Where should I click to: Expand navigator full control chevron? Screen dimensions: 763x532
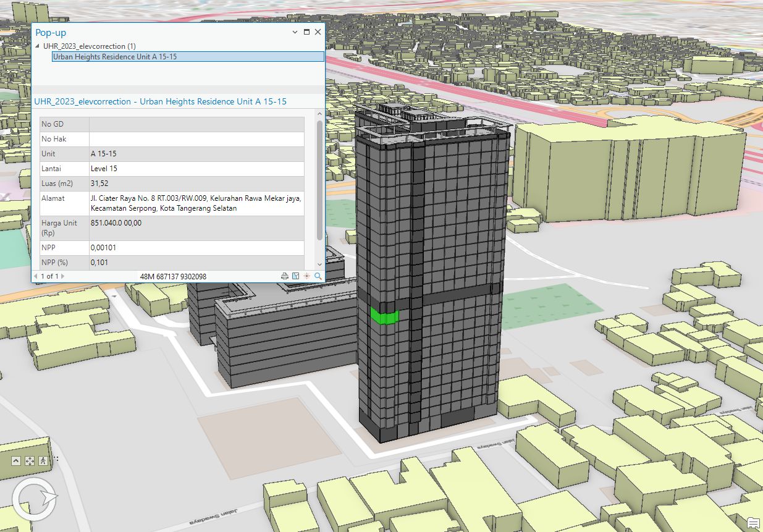tap(16, 461)
